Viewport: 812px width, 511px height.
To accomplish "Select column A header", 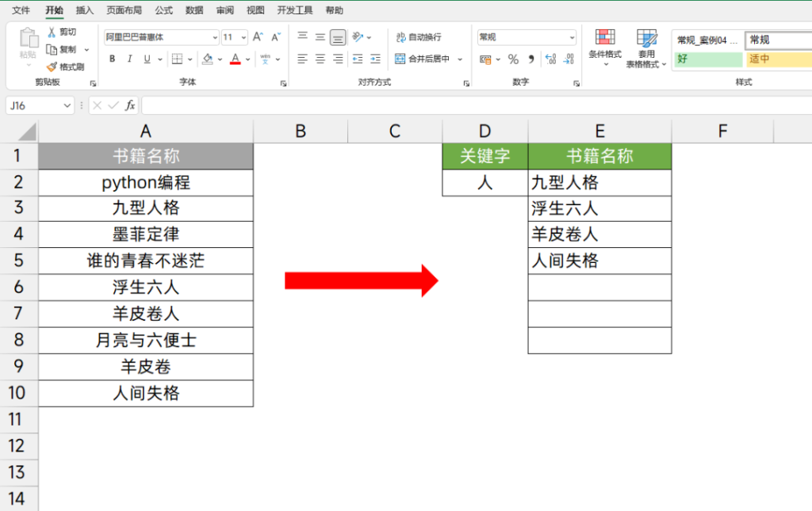I will pyautogui.click(x=146, y=132).
